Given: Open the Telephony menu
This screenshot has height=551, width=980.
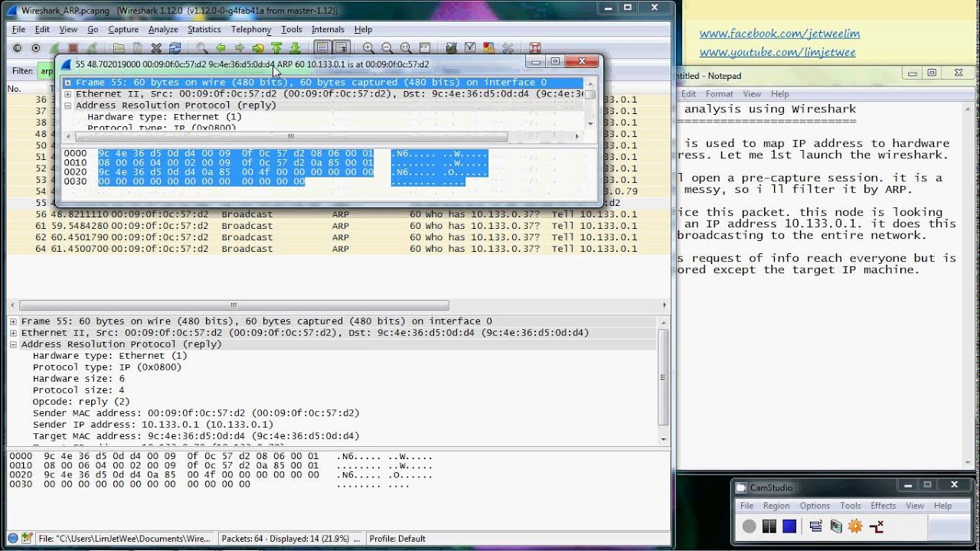Looking at the screenshot, I should coord(251,29).
